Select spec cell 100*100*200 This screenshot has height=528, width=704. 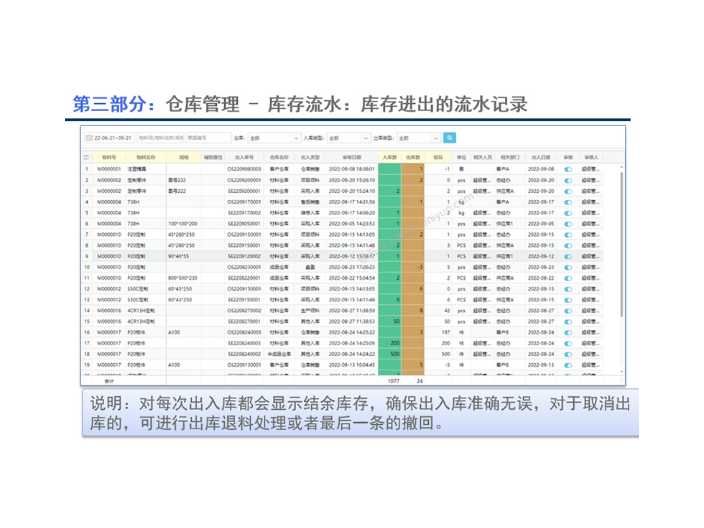(183, 224)
